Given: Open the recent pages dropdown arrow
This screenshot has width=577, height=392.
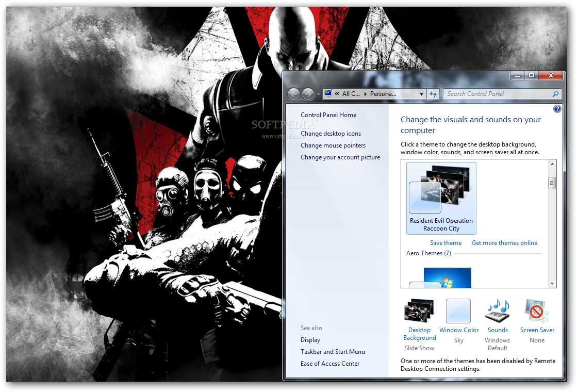Looking at the screenshot, I should (318, 94).
